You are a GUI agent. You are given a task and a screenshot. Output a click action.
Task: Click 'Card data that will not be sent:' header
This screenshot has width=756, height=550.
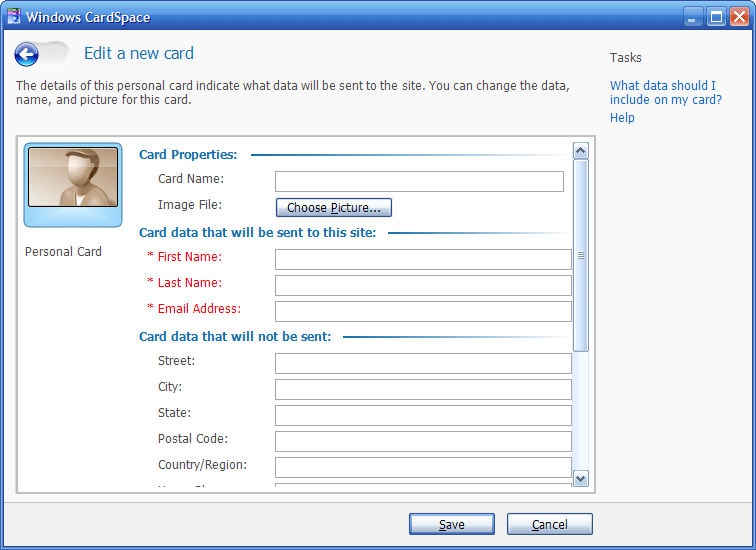(x=235, y=336)
